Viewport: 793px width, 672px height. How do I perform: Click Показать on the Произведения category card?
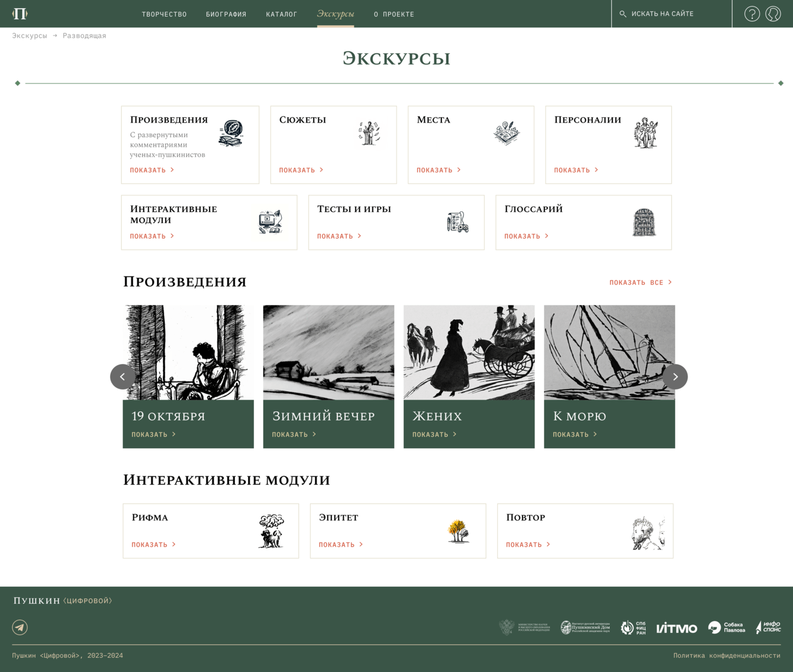pyautogui.click(x=152, y=170)
